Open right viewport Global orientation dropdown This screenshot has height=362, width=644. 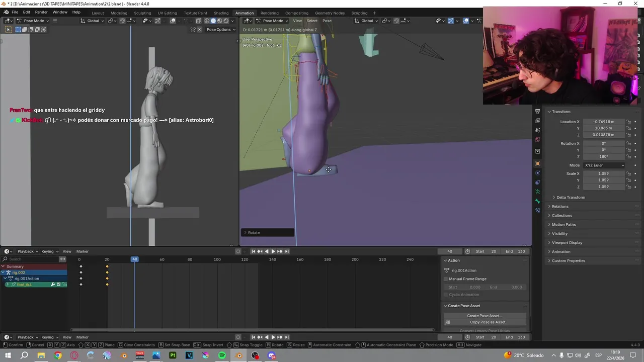(367, 21)
